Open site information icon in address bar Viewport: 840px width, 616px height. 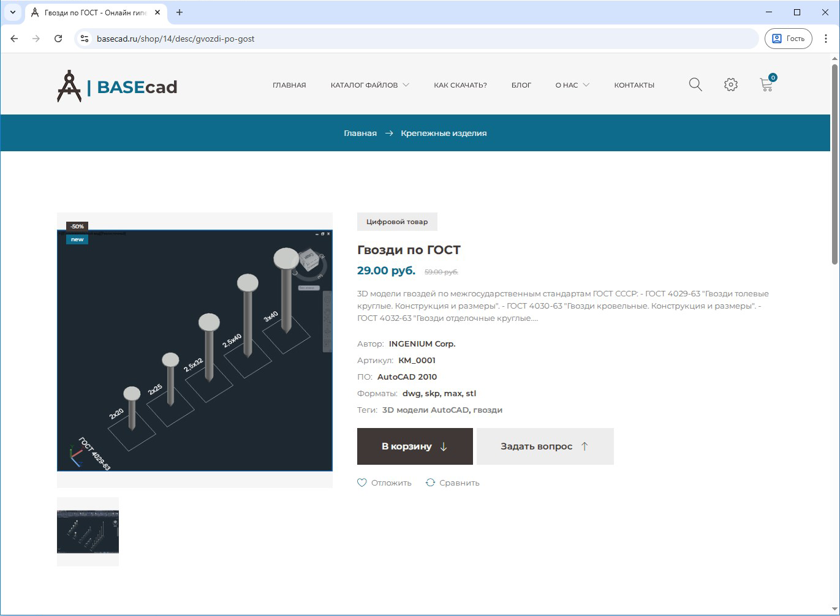pos(85,39)
